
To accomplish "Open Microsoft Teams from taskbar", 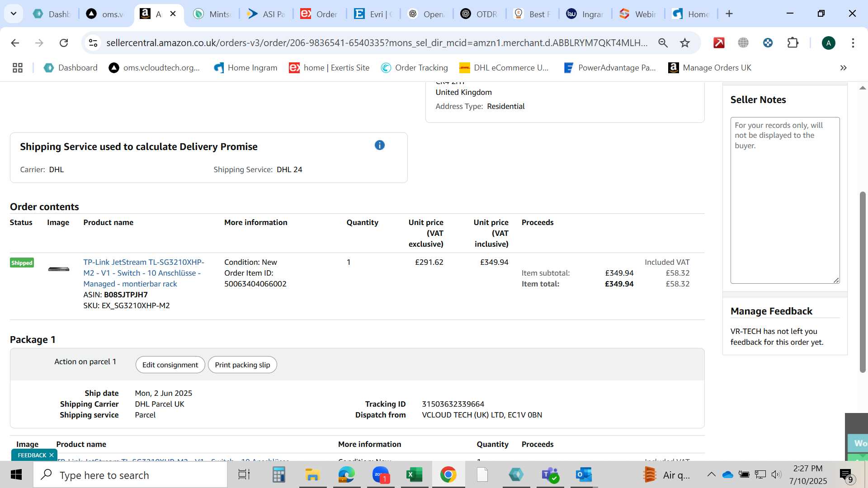I will 550,475.
